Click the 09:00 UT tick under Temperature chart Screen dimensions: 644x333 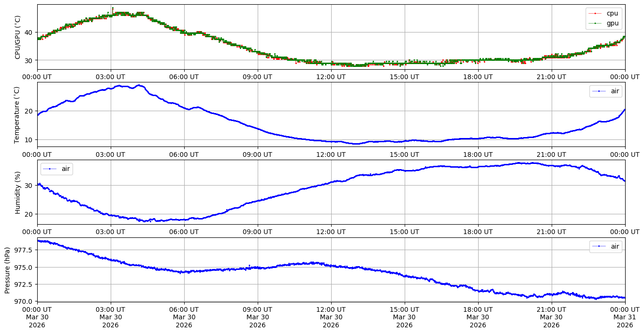257,154
